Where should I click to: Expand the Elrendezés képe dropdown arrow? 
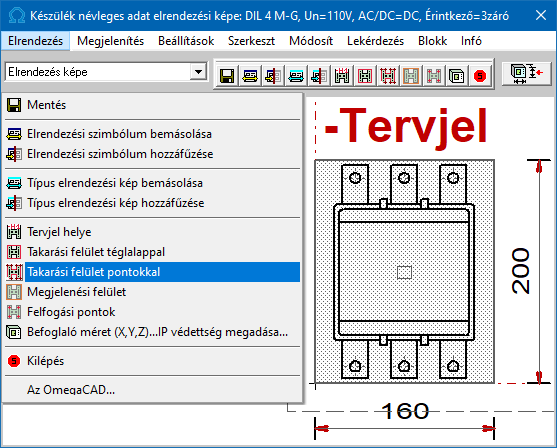(198, 72)
